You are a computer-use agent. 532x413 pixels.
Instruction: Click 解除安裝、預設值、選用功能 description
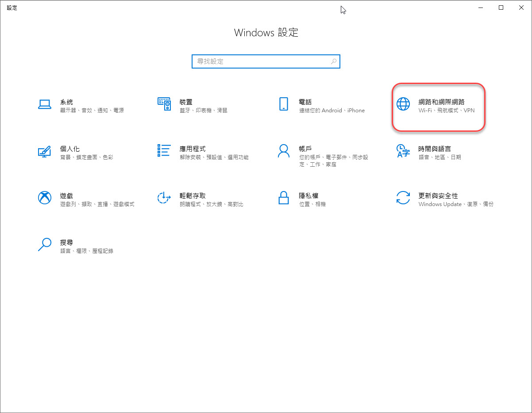[214, 157]
